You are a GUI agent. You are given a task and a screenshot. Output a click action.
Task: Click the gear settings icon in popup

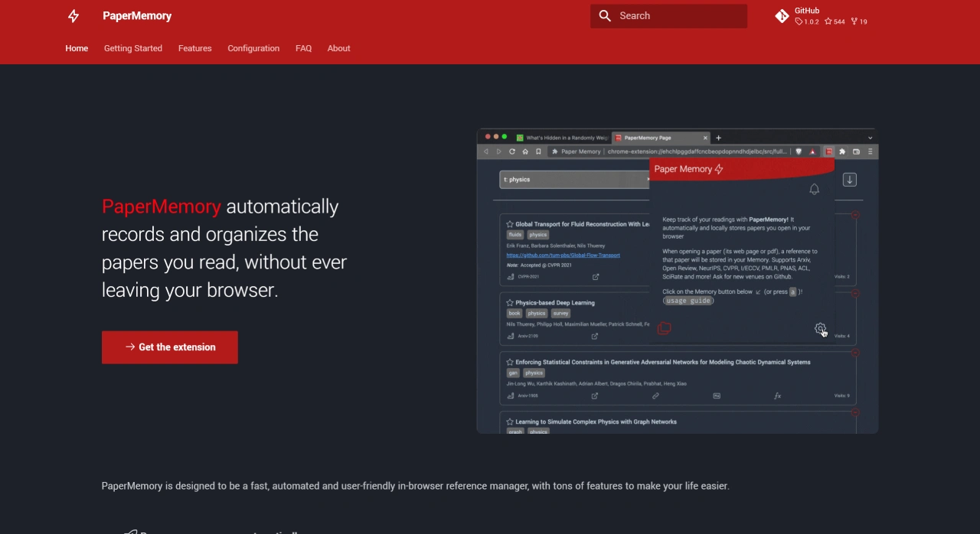point(820,329)
